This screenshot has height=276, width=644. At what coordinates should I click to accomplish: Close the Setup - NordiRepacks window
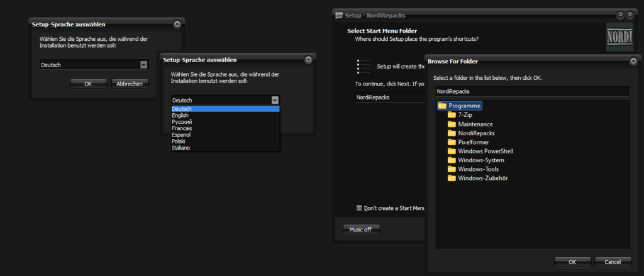(630, 15)
